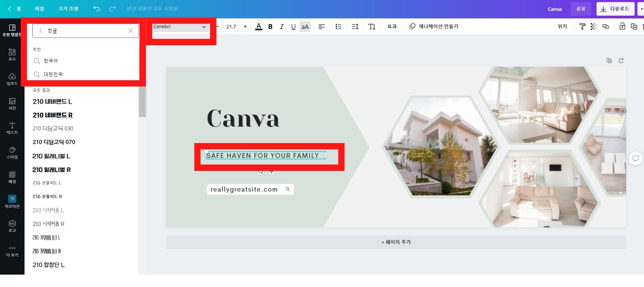Choose font 210 시적허용 L
The width and height of the screenshot is (644, 287).
tap(48, 210)
